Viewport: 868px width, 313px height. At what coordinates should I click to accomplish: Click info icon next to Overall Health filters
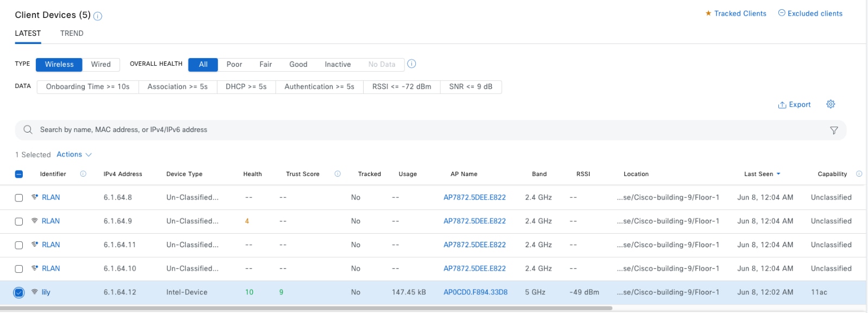412,64
